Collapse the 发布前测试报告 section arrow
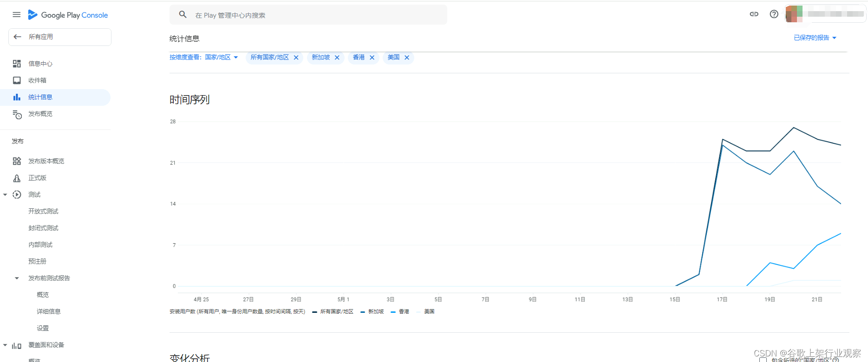The image size is (868, 362). 17,278
